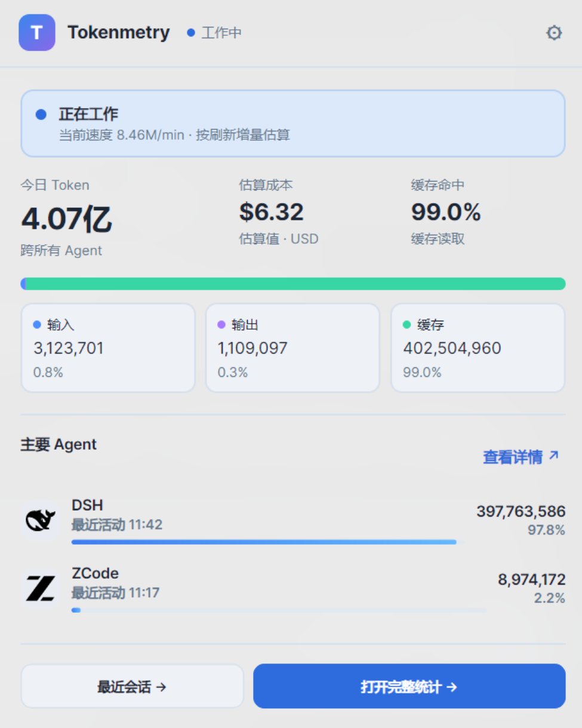Click the 工作中 status label

[221, 33]
